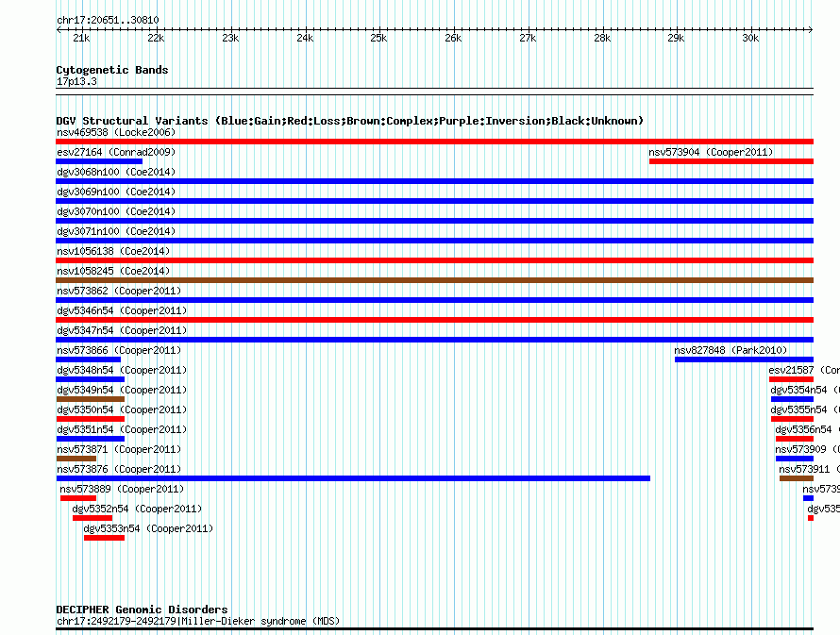Open the nsv573904 (Cooper2011) variant label
Screen dimensions: 840x635
click(x=711, y=152)
